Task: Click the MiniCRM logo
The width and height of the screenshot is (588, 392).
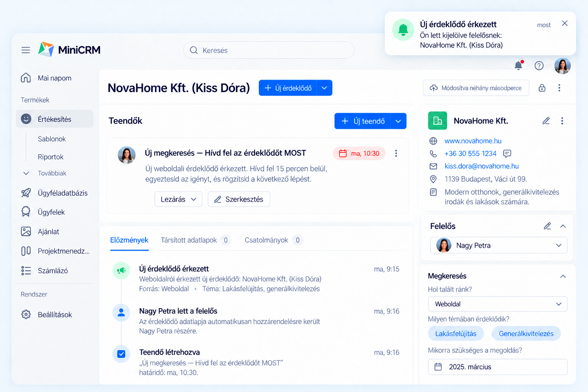Action: pyautogui.click(x=69, y=50)
